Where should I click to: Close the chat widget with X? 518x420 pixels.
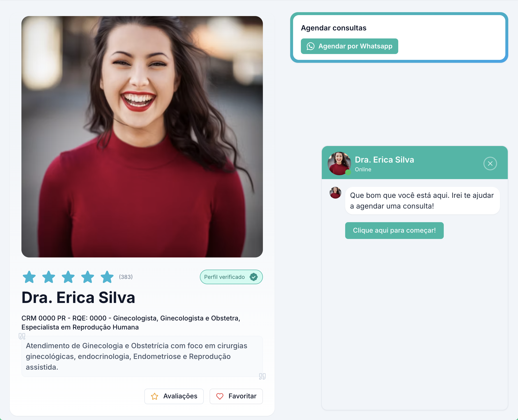pos(490,164)
